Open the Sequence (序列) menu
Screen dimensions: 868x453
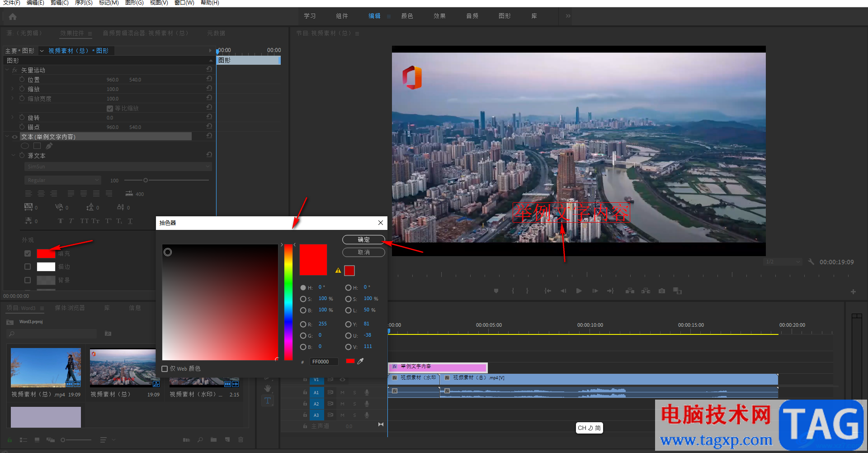click(x=84, y=3)
